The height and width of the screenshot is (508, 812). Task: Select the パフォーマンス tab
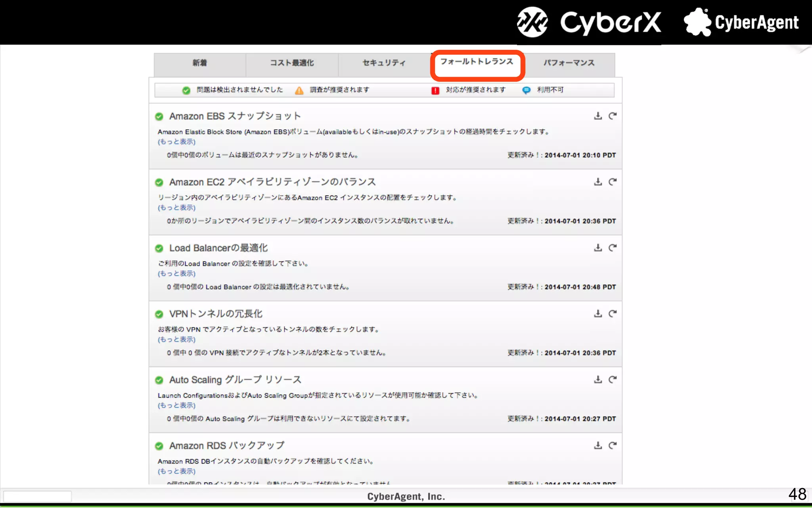569,63
